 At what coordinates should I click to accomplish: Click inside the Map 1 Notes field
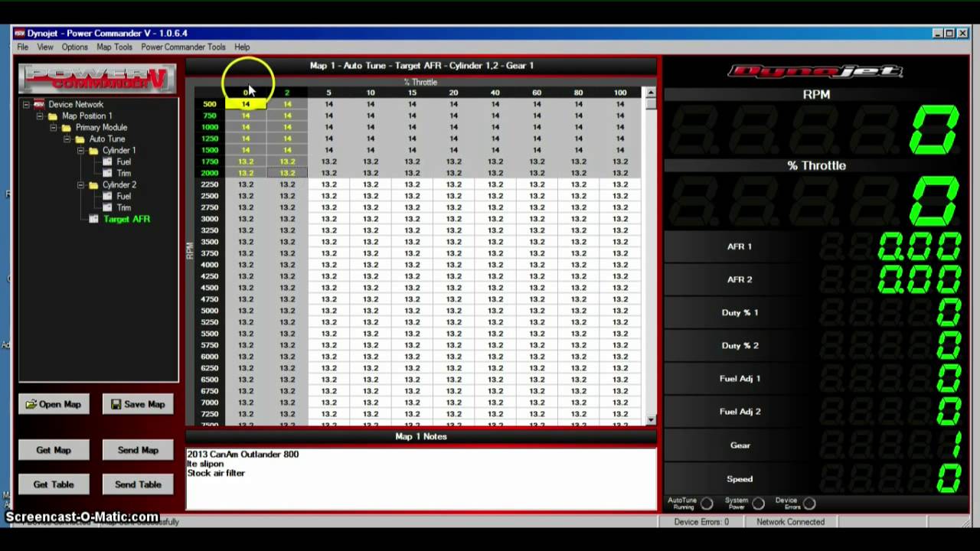tap(421, 478)
